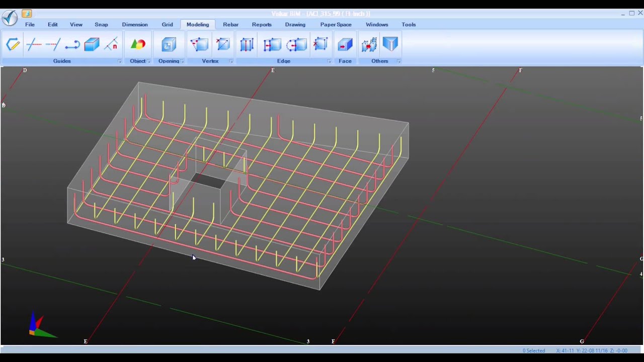Open the Reports tab
The height and width of the screenshot is (362, 644).
click(262, 25)
